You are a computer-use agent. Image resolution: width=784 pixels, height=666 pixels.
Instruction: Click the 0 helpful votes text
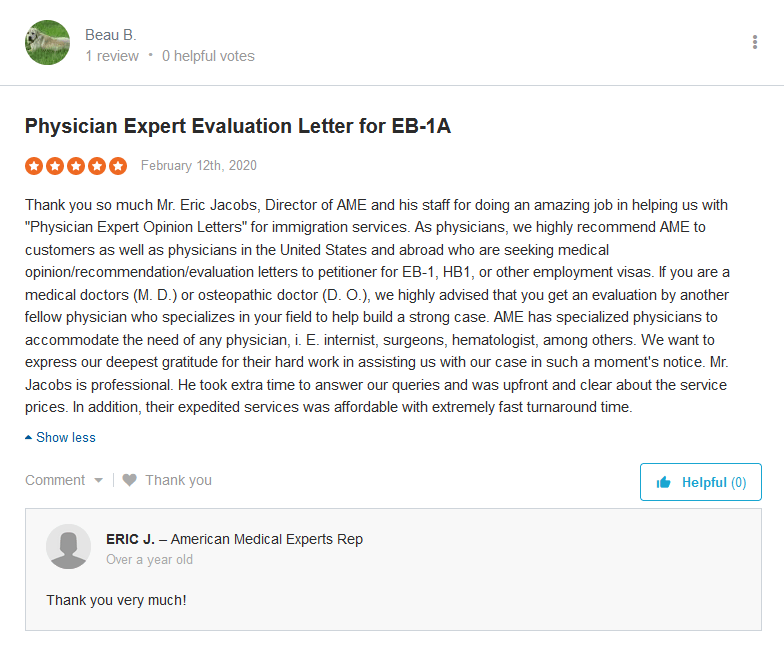coord(208,56)
